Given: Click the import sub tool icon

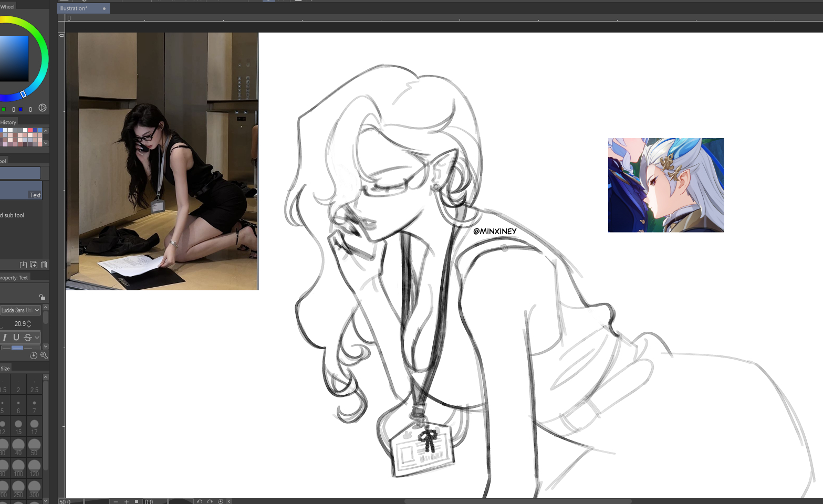Looking at the screenshot, I should pos(23,265).
